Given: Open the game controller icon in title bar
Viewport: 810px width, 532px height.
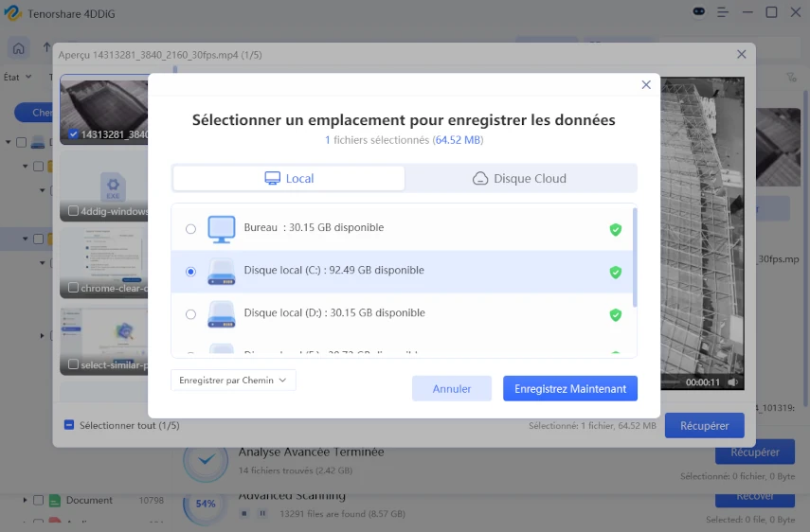Looking at the screenshot, I should (699, 11).
